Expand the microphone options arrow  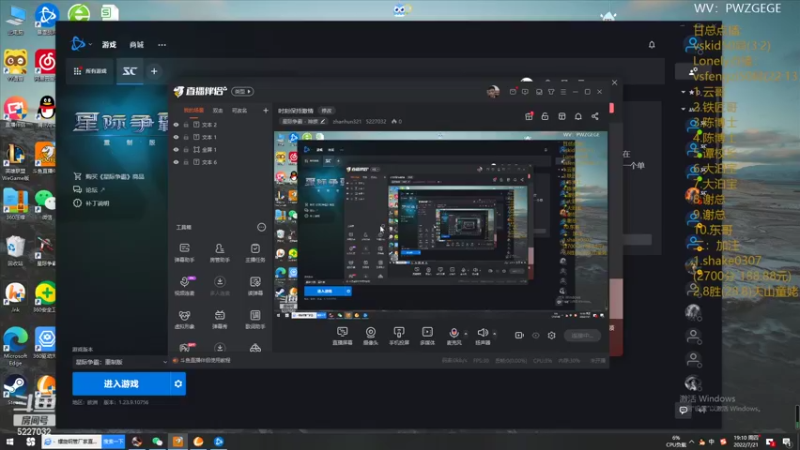click(x=466, y=334)
